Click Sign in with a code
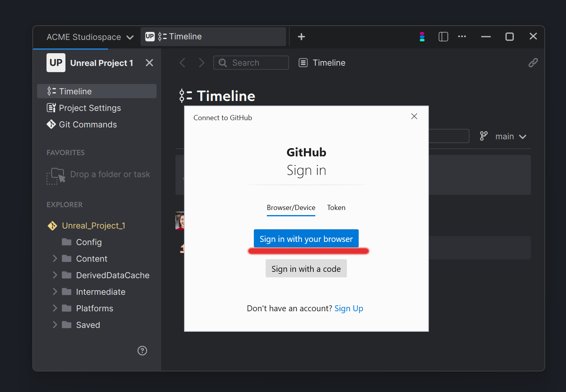 (x=306, y=268)
